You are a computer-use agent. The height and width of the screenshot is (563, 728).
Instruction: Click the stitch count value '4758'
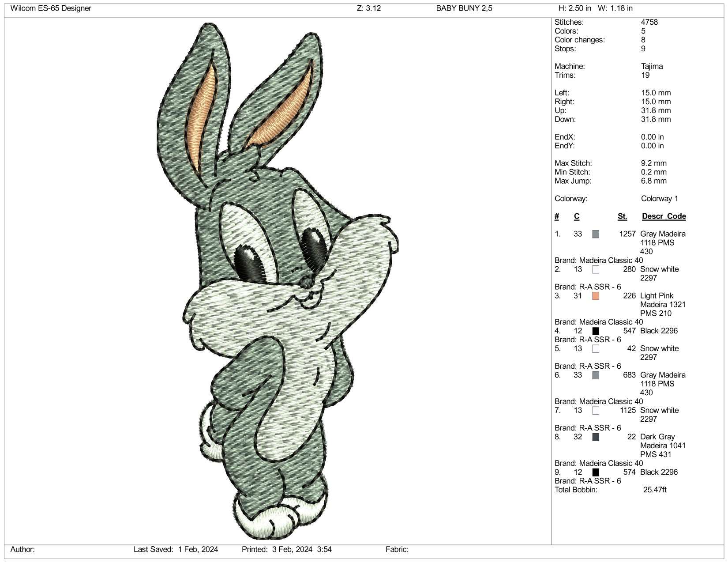pos(649,22)
